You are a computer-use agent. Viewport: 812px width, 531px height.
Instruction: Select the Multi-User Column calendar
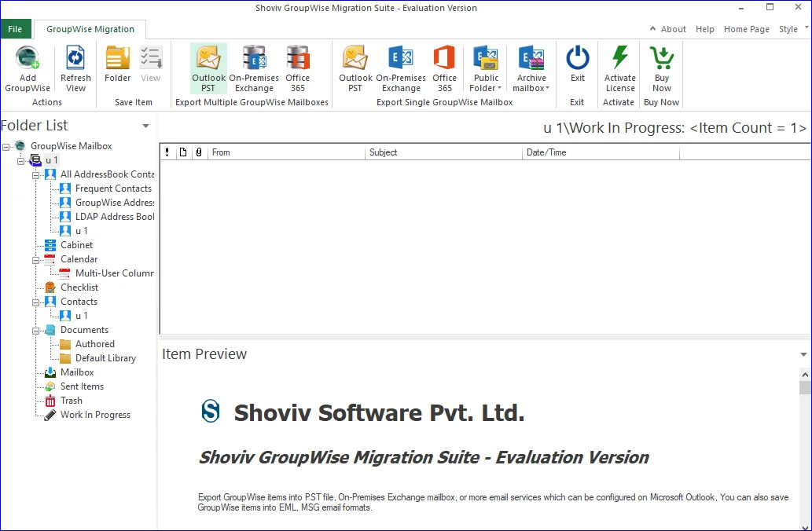(115, 273)
